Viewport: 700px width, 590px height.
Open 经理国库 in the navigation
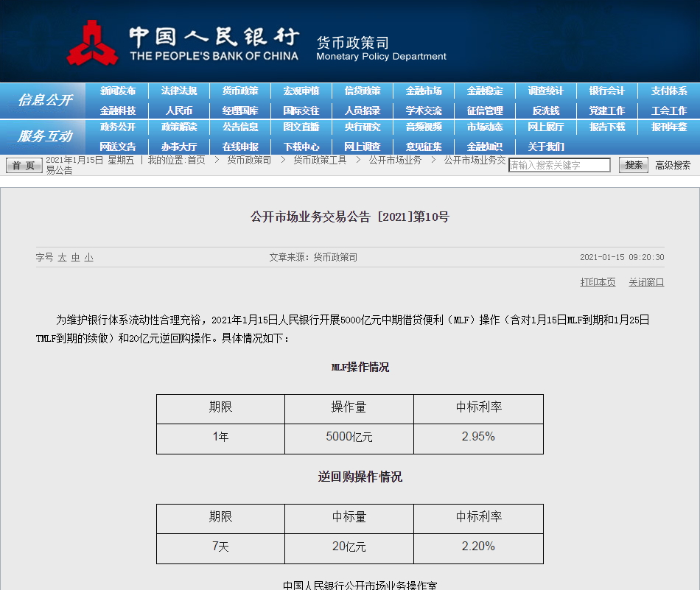pyautogui.click(x=240, y=110)
